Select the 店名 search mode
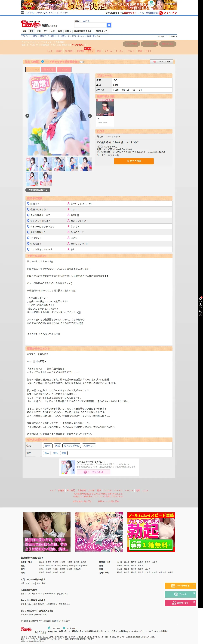Screen dimensions: 203x644 (77, 21)
